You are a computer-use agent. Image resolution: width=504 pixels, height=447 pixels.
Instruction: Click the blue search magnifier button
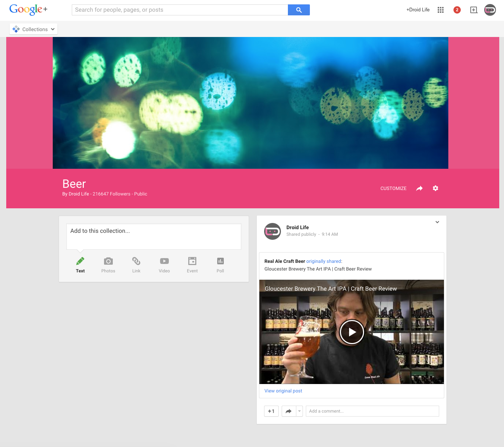pyautogui.click(x=299, y=10)
